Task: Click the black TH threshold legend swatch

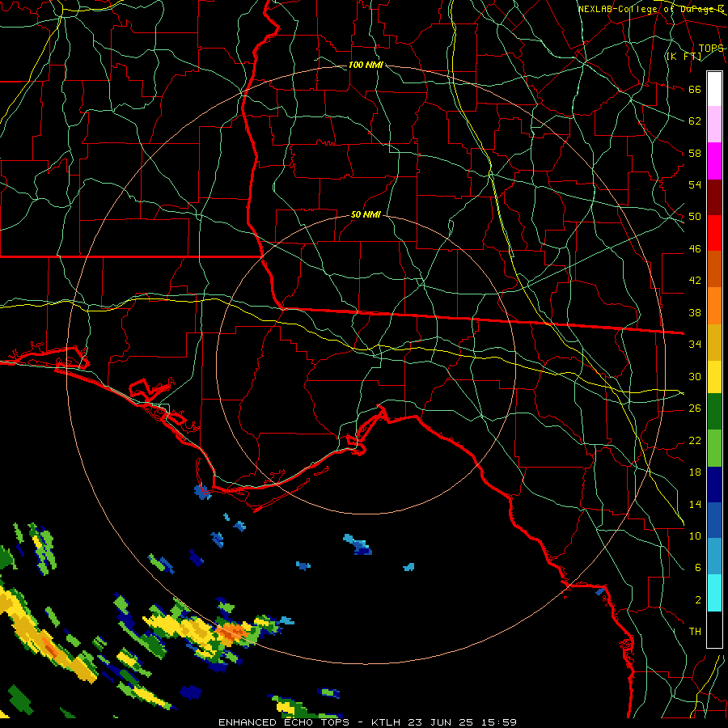Action: pyautogui.click(x=714, y=629)
